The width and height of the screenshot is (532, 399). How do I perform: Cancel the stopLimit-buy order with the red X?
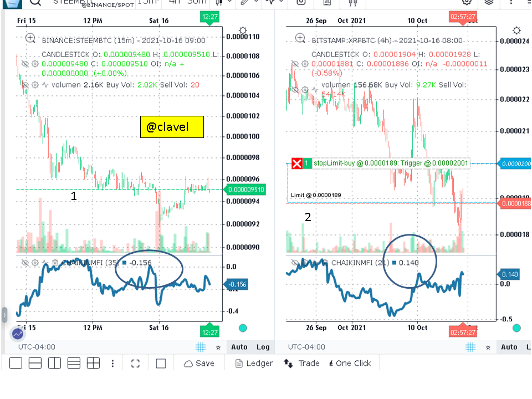[x=297, y=163]
